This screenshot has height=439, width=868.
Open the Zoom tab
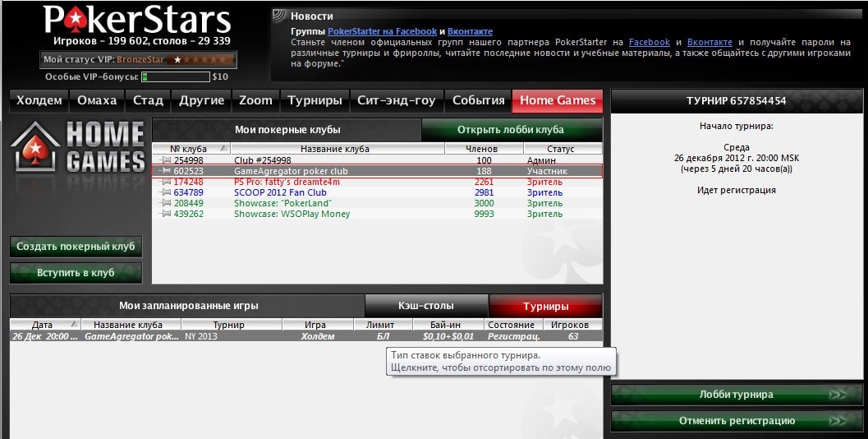(255, 101)
